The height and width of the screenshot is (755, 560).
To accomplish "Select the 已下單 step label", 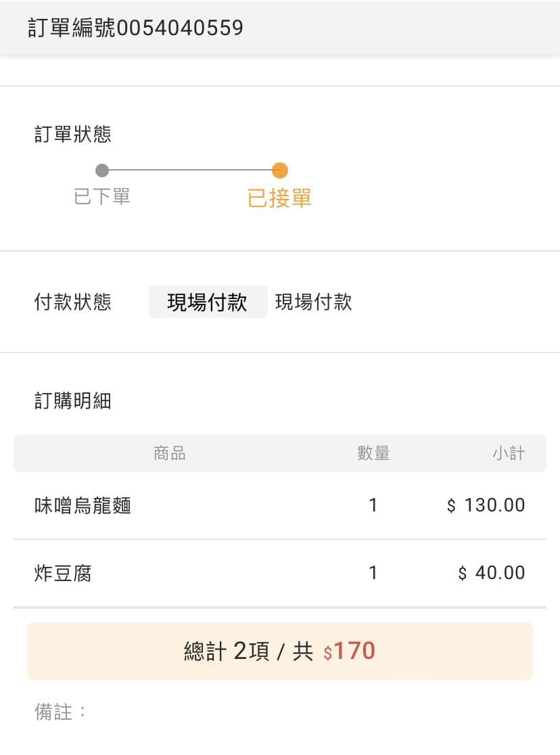I will 102,196.
